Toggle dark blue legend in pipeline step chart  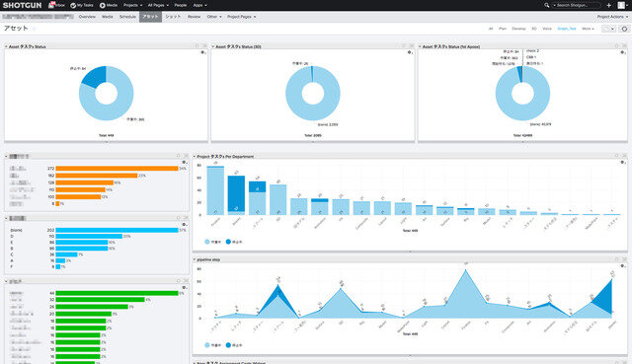coord(234,345)
